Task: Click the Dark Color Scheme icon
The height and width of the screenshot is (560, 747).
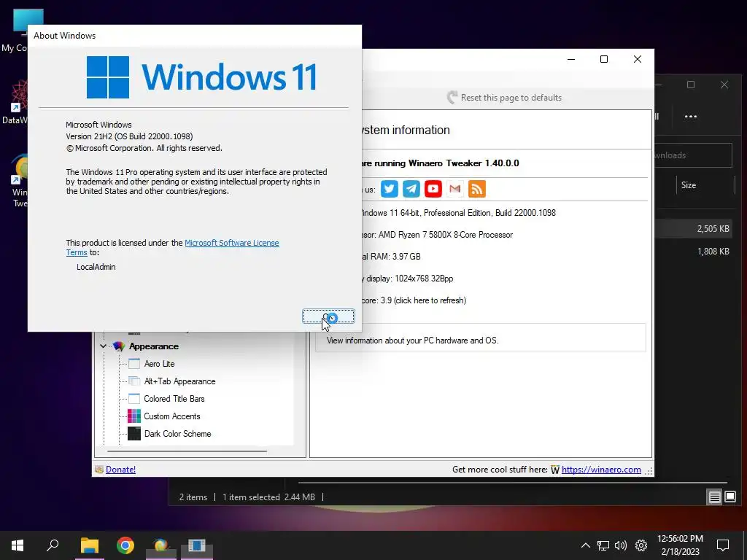Action: click(x=134, y=434)
